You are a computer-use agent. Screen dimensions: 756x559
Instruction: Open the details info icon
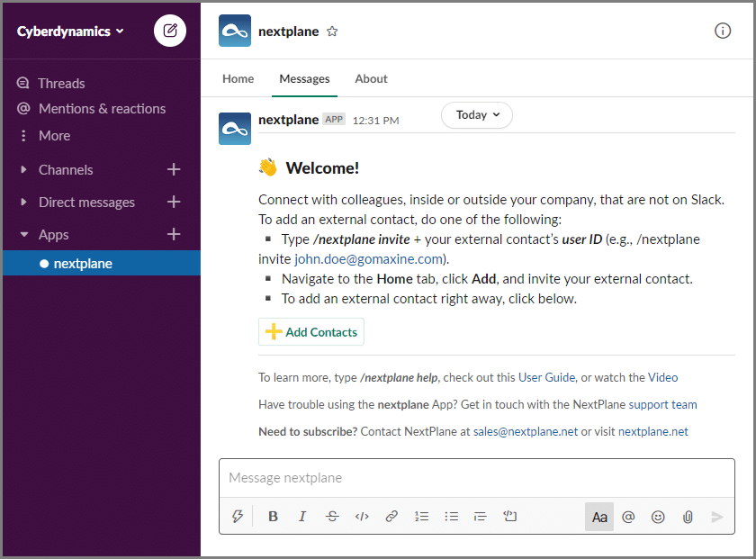click(722, 31)
